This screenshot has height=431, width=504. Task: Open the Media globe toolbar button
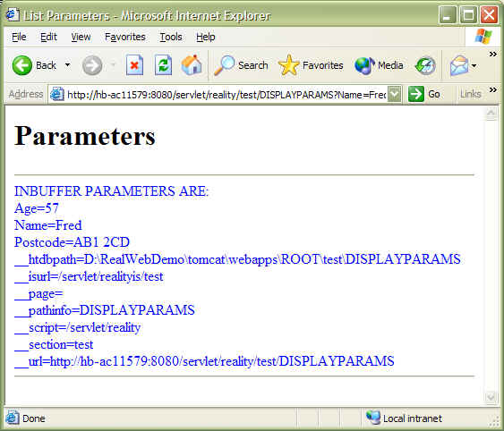click(379, 65)
